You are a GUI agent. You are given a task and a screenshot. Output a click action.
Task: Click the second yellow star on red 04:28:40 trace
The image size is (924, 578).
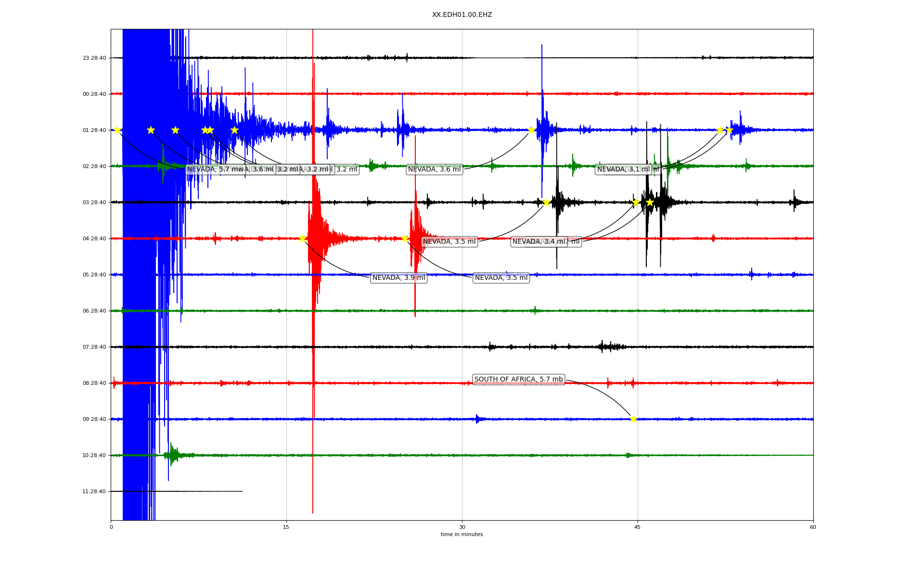pyautogui.click(x=405, y=238)
